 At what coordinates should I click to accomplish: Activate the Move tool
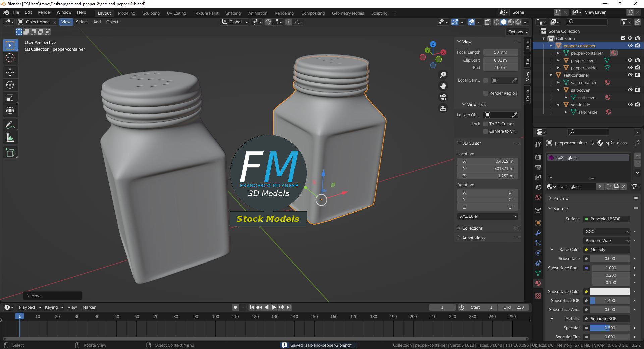tap(10, 72)
